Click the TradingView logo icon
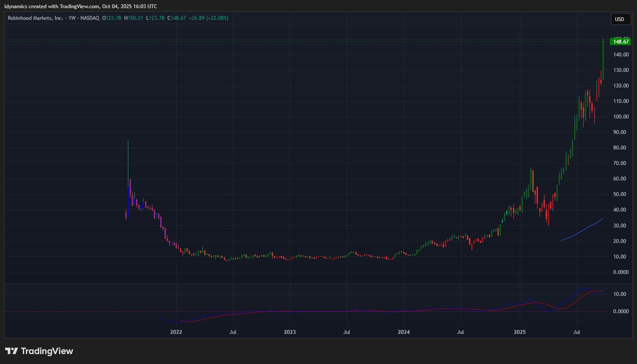Screen dimensions: 637x364 [x=12, y=351]
